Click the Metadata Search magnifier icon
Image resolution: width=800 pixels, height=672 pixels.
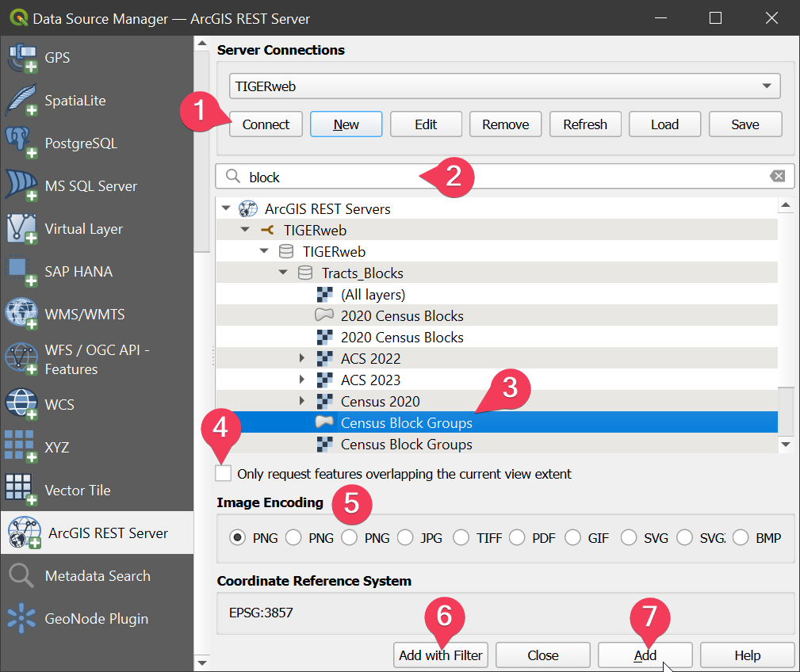coord(21,576)
